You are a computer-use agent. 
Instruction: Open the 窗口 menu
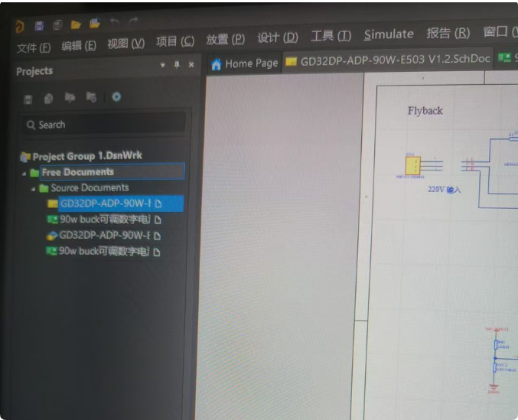click(x=500, y=32)
